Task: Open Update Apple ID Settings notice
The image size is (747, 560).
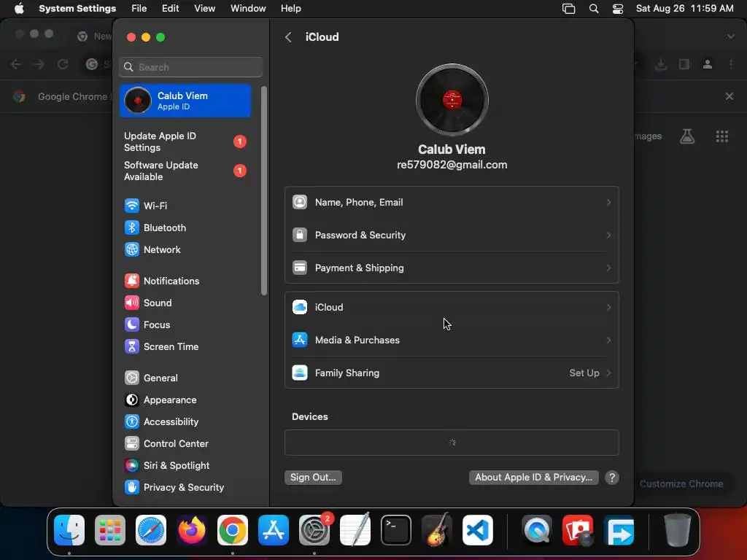Action: [x=185, y=142]
